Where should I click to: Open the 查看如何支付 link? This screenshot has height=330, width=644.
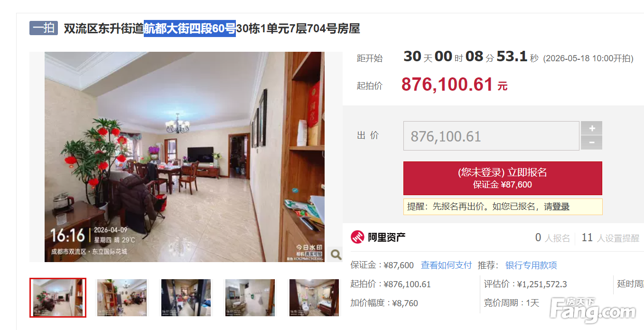pyautogui.click(x=446, y=265)
